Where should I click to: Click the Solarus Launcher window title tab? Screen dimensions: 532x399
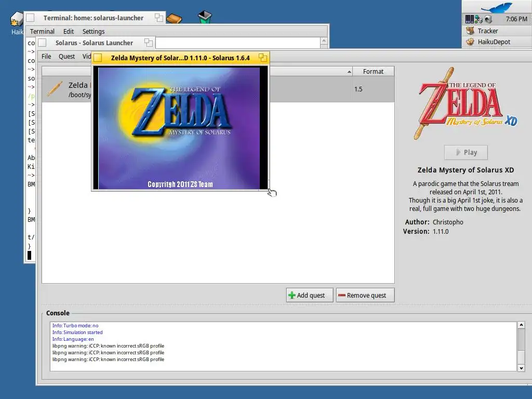click(x=96, y=43)
